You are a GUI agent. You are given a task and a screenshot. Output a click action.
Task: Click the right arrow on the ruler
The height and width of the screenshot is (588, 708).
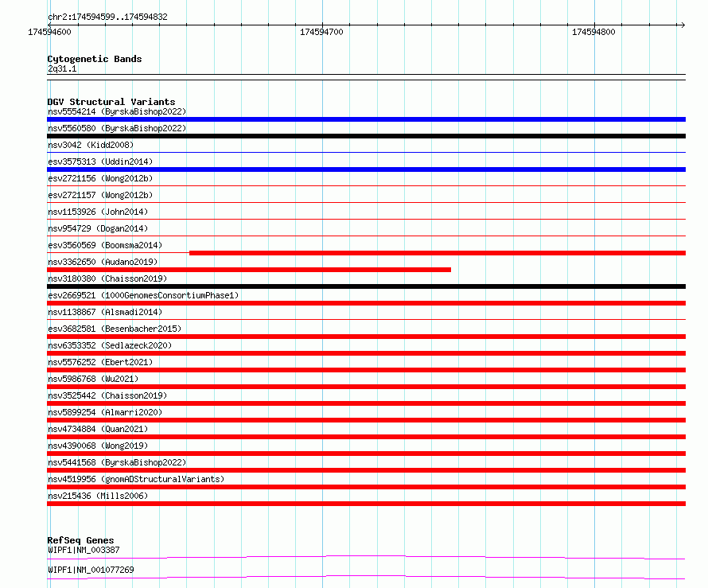[683, 25]
